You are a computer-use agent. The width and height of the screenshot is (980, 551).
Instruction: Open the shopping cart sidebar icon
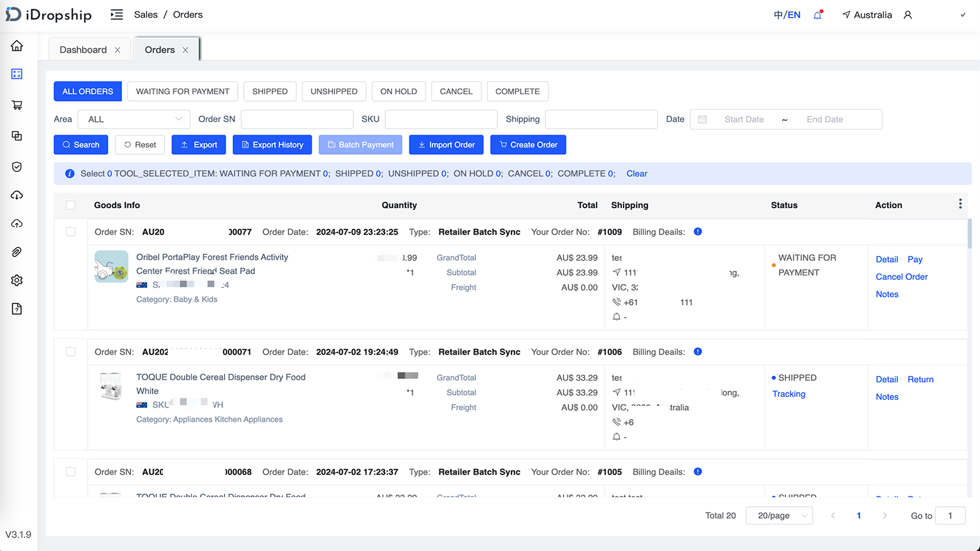[17, 105]
